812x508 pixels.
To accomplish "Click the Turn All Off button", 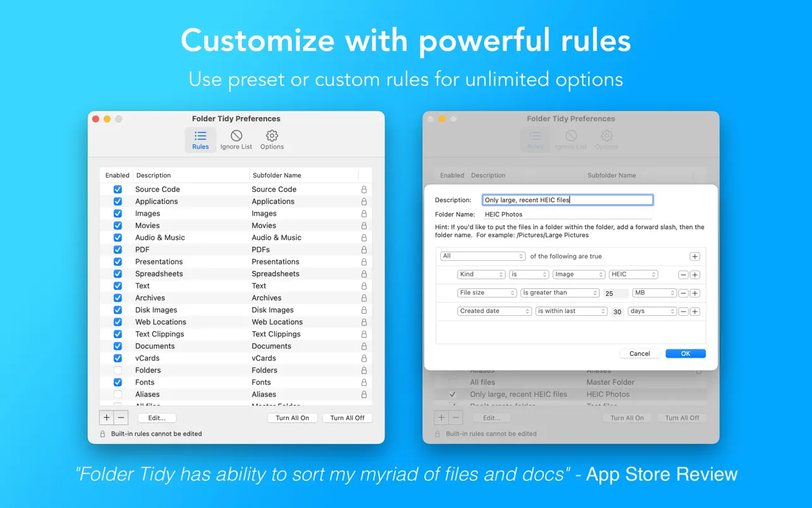I will [x=347, y=418].
